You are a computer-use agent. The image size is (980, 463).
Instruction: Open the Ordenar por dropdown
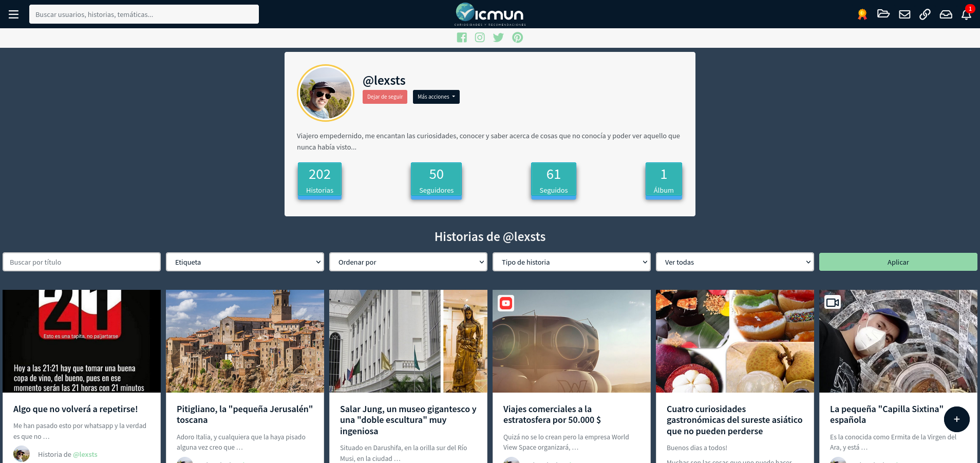pos(408,262)
